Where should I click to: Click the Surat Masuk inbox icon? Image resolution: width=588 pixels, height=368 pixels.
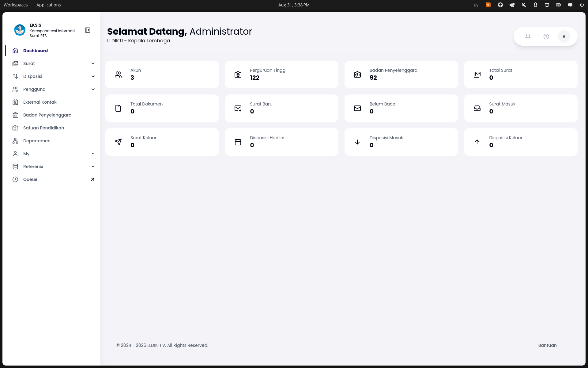click(x=477, y=108)
